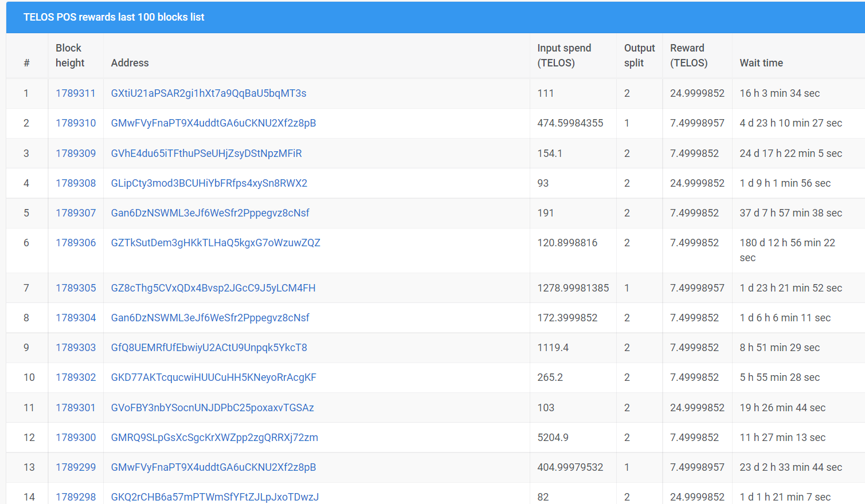The image size is (865, 504).
Task: Select wait time 16 h 3 min 34 sec
Action: tap(780, 93)
